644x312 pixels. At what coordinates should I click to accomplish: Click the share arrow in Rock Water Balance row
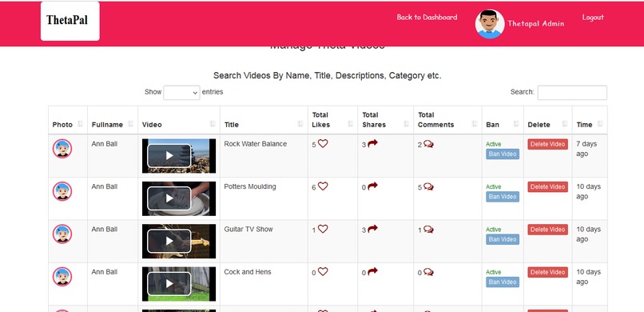click(372, 143)
